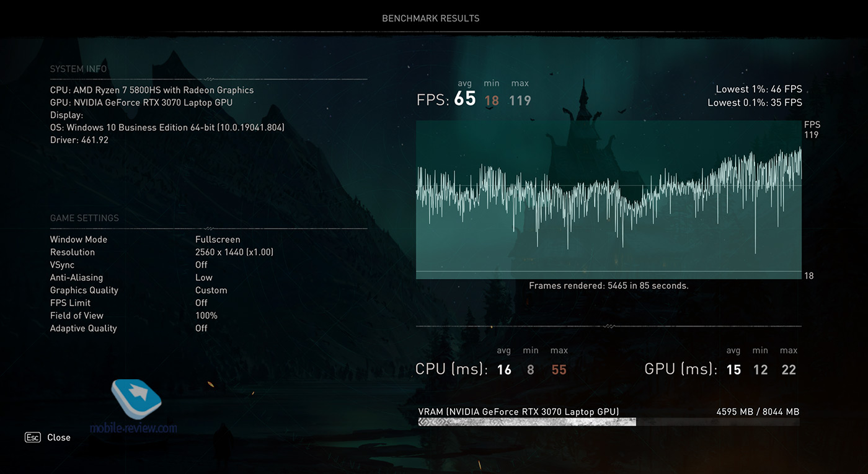
Task: Click the Fullscreen value
Action: [x=218, y=239]
